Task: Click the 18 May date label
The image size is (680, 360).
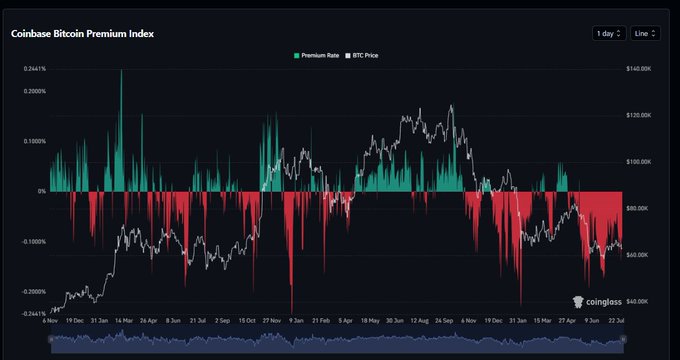Action: point(370,321)
